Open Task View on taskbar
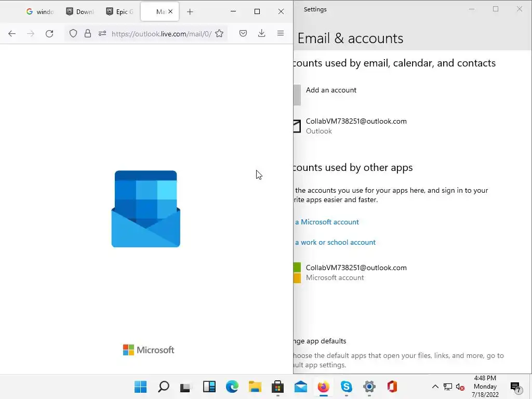 coord(187,387)
